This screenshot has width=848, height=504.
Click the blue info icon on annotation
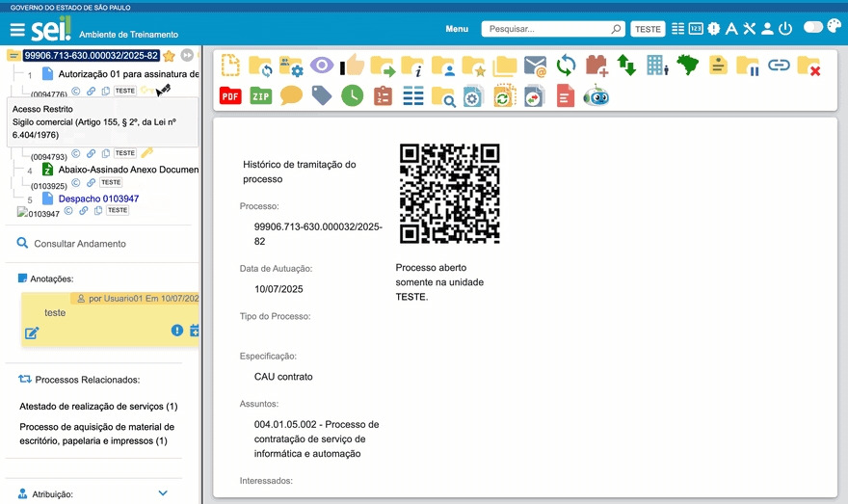click(177, 331)
